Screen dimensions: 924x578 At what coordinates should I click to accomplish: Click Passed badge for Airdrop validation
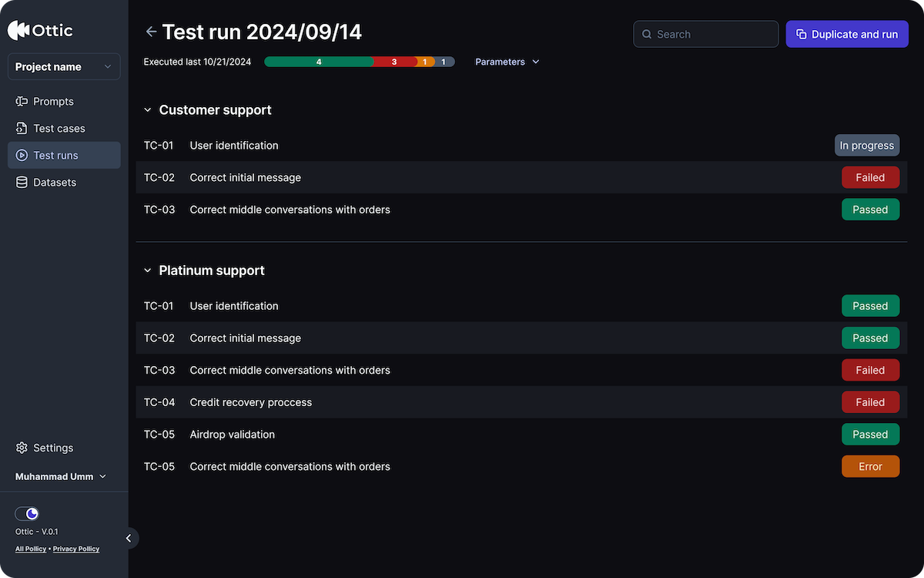click(870, 435)
